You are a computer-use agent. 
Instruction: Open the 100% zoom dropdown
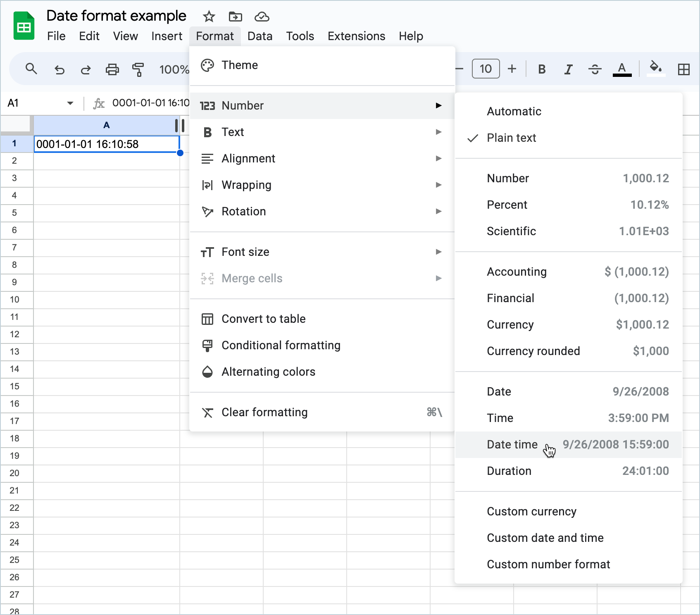click(174, 69)
